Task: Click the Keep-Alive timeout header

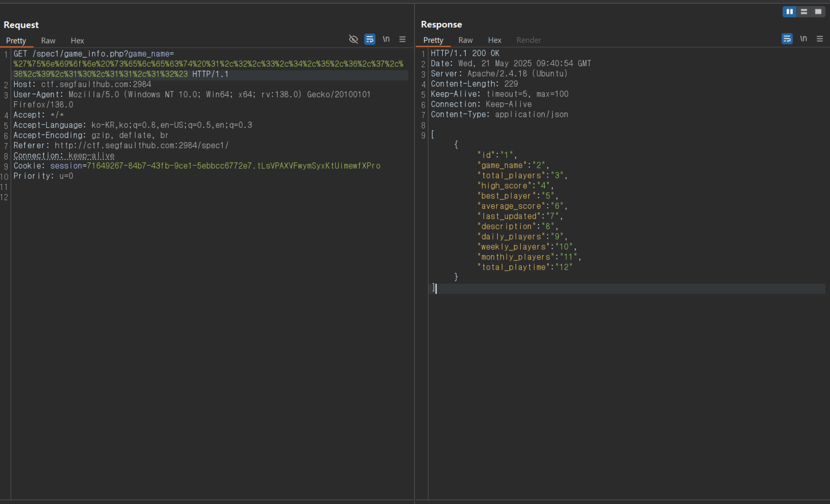Action: coord(499,94)
